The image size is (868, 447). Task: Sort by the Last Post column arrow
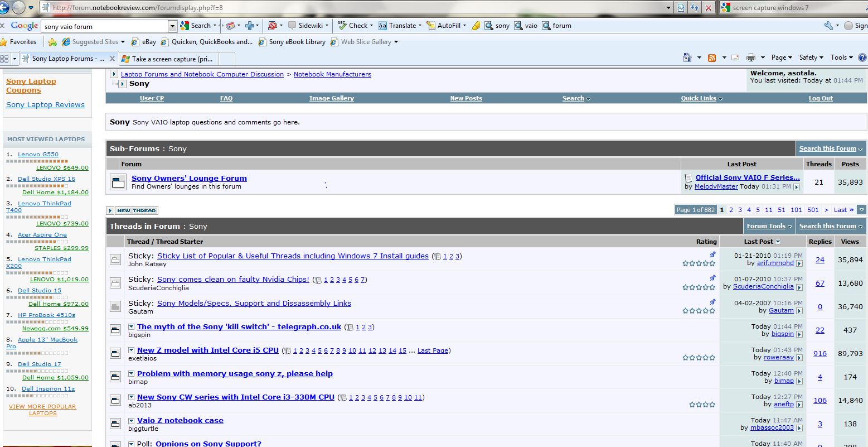click(778, 242)
